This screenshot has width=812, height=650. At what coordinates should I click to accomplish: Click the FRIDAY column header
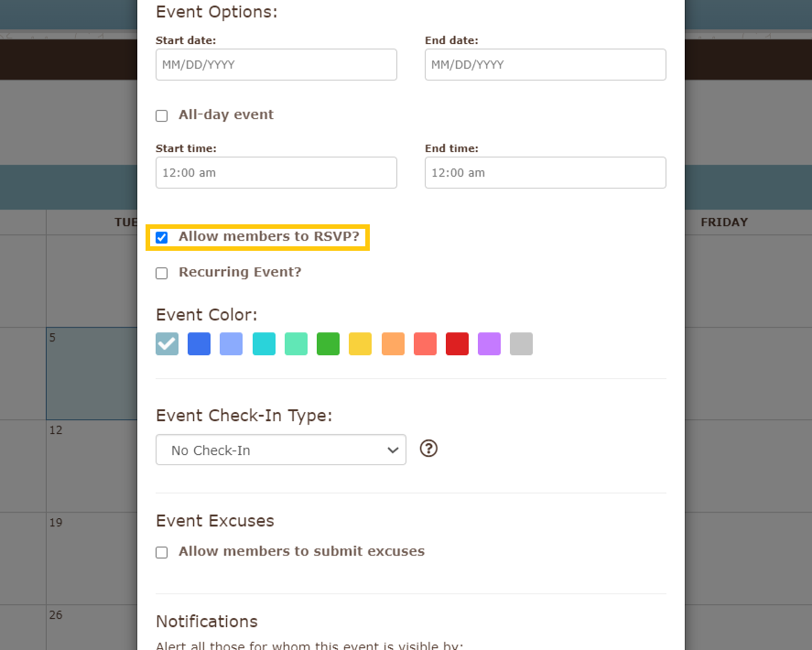coord(724,222)
